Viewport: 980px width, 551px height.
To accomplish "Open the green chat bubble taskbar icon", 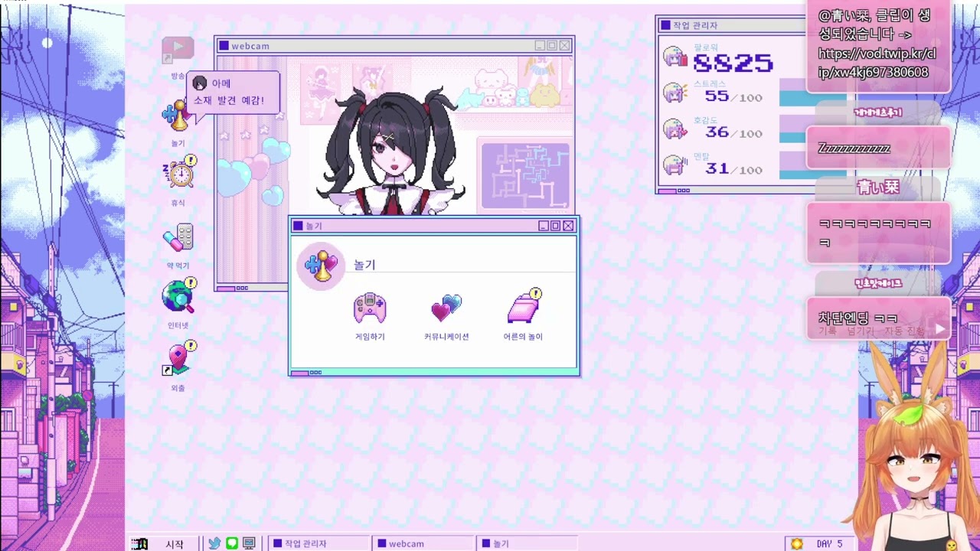I will pyautogui.click(x=232, y=543).
